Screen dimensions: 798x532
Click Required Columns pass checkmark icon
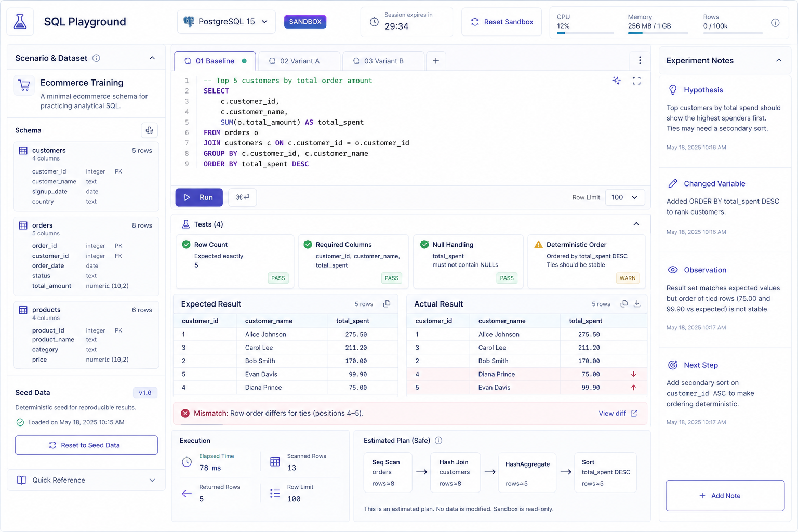(308, 245)
